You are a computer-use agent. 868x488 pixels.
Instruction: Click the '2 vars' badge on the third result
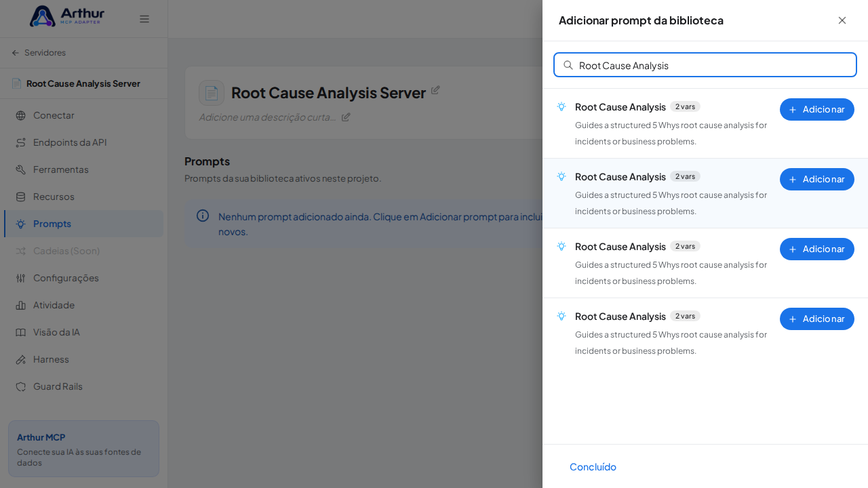coord(685,246)
